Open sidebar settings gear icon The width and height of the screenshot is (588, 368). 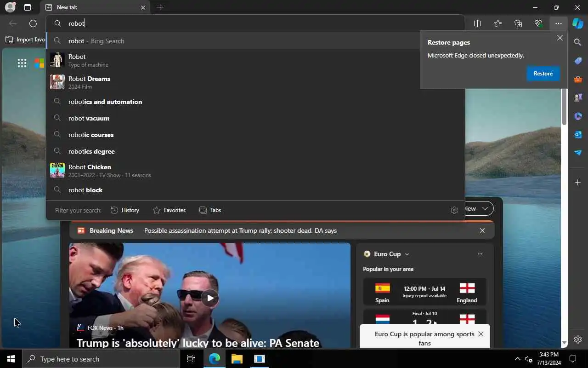578,340
